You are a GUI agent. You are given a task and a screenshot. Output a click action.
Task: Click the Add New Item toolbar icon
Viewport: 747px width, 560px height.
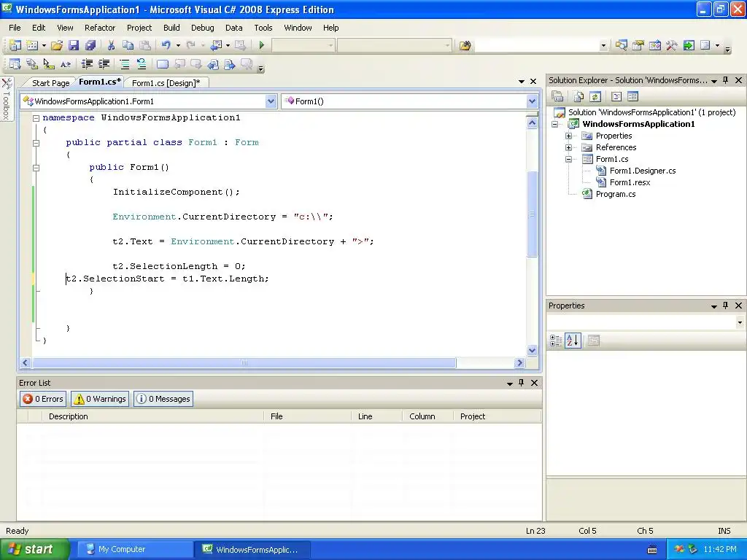pos(32,45)
